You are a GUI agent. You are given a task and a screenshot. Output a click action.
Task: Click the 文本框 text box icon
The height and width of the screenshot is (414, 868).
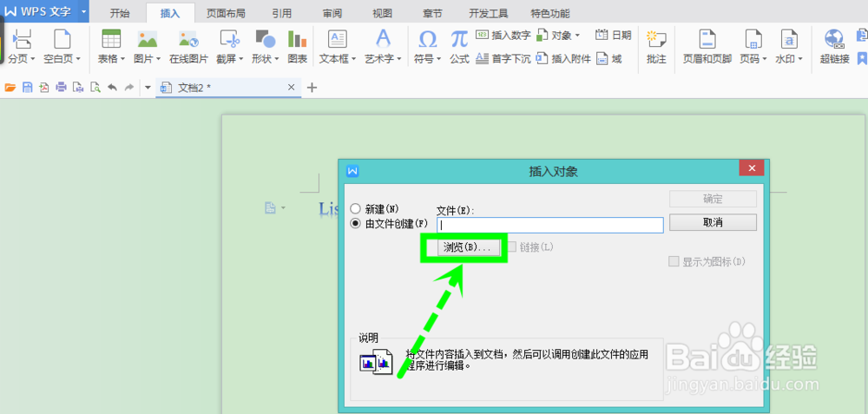[338, 39]
